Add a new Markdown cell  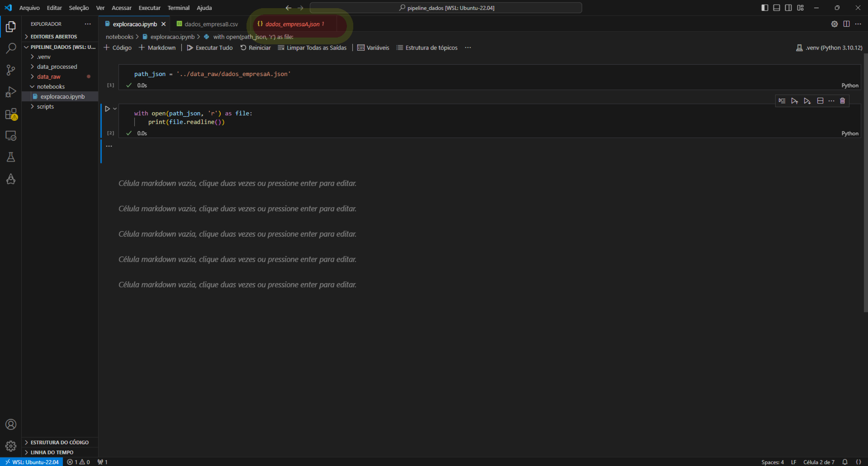(x=157, y=48)
